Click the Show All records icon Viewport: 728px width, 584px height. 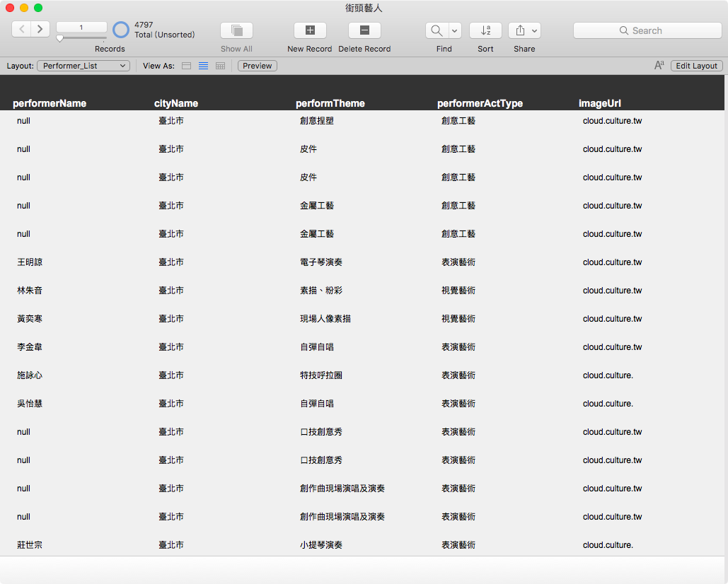tap(237, 30)
